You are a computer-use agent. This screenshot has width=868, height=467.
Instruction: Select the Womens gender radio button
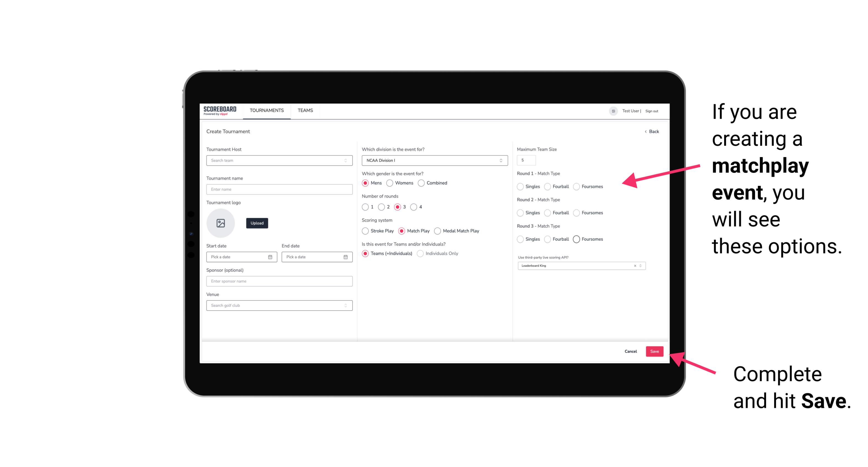click(x=390, y=183)
